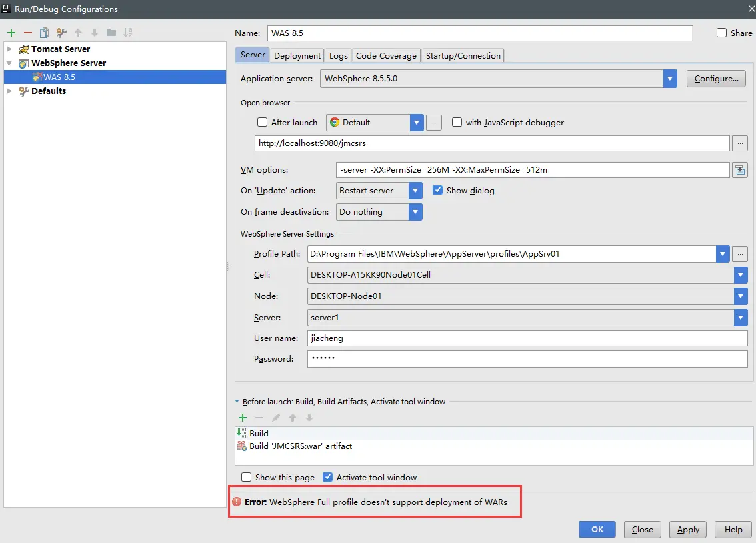Click the WebSphere Server icon in the tree
The height and width of the screenshot is (543, 756).
(23, 63)
